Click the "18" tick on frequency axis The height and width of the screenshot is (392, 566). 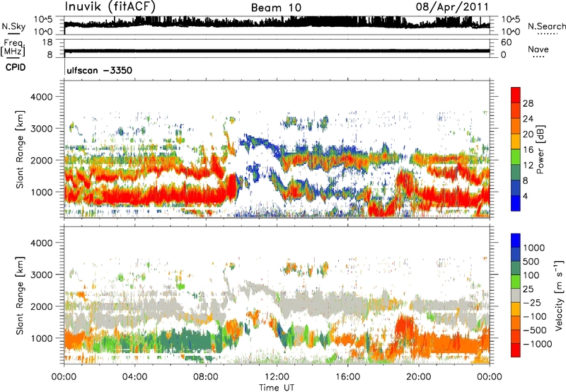coord(47,42)
